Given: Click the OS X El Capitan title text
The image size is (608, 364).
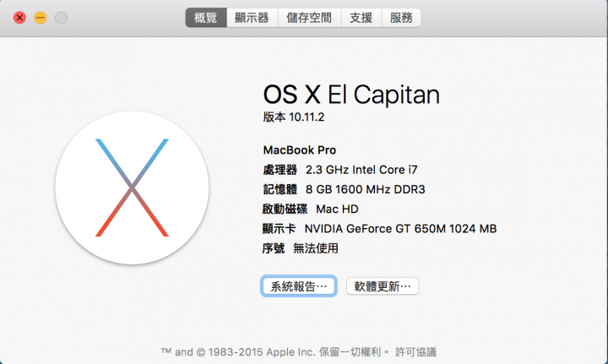Looking at the screenshot, I should [351, 95].
